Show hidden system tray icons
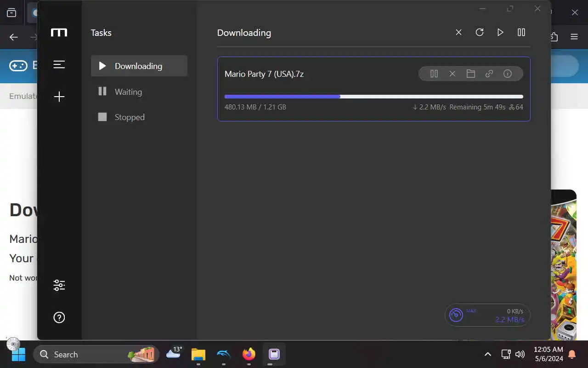 pyautogui.click(x=488, y=354)
